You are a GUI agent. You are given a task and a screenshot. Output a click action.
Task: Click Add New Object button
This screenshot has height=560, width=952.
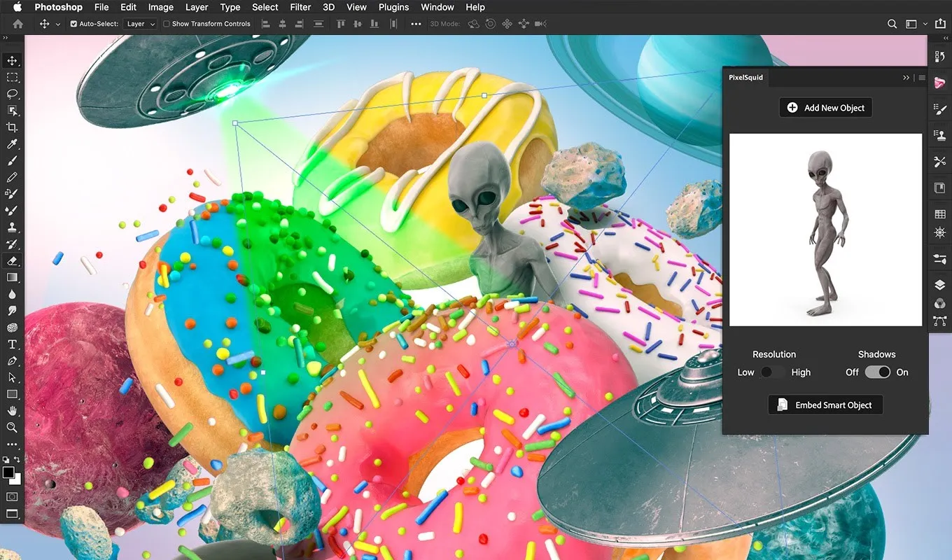point(825,108)
